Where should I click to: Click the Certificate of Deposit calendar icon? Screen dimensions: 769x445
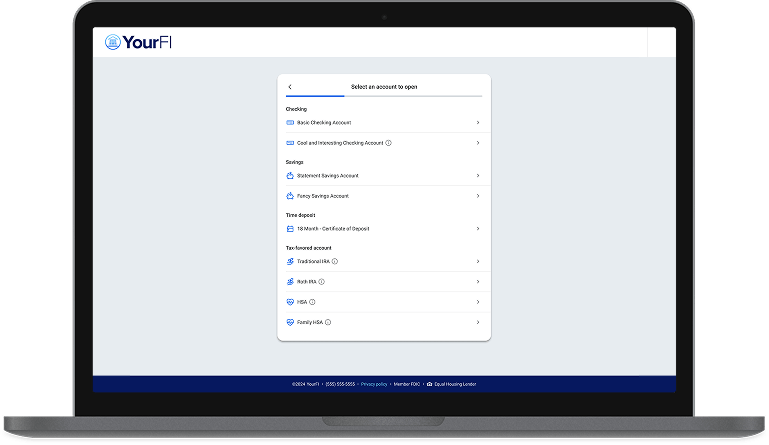(290, 228)
